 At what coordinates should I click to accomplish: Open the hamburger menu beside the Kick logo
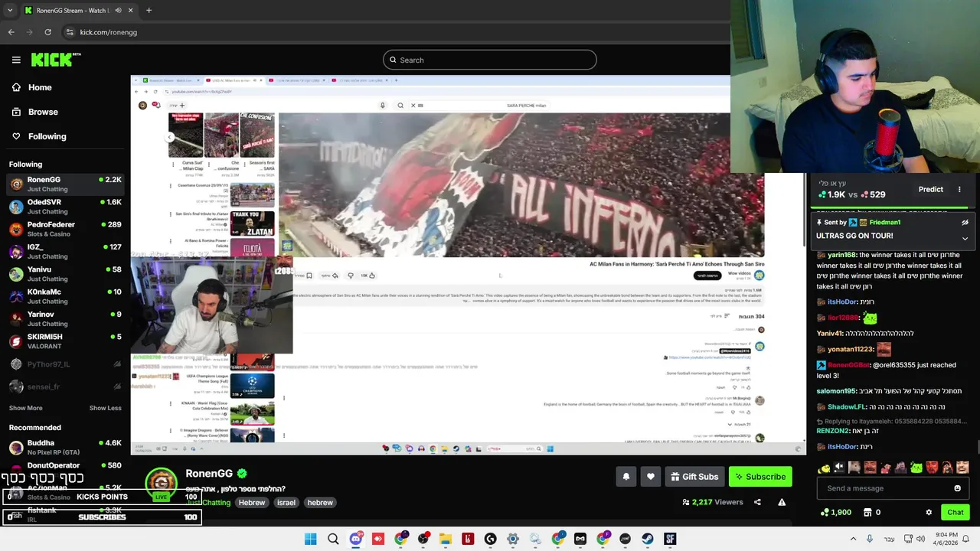tap(16, 60)
